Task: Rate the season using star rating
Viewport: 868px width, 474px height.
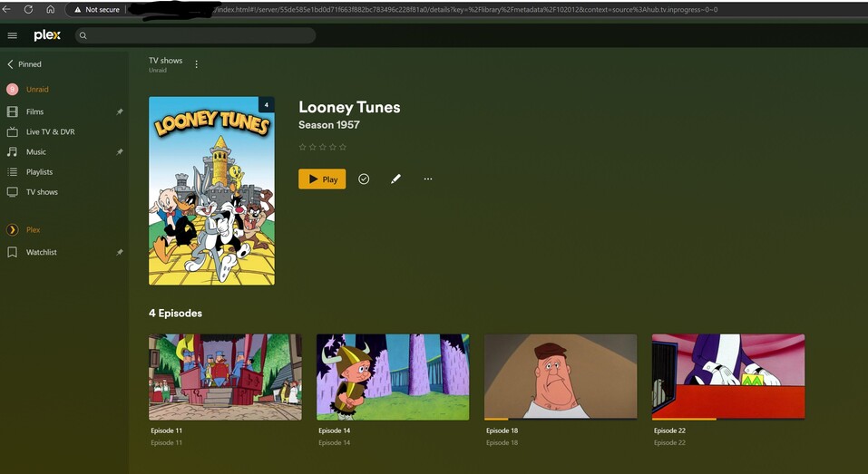Action: tap(323, 147)
